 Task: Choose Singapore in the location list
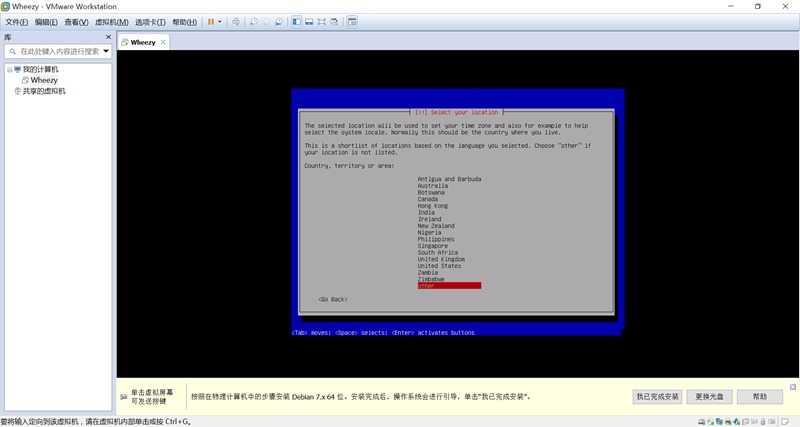point(433,245)
